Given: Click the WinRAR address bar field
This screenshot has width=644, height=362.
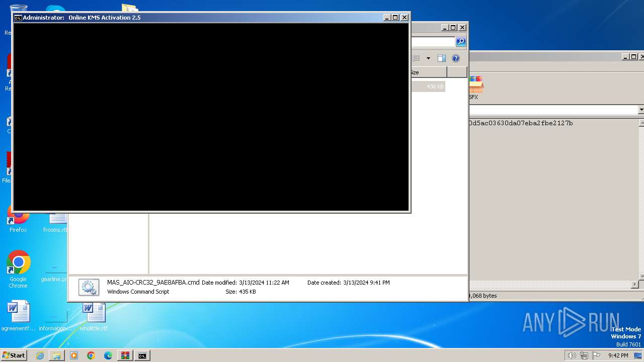Looking at the screenshot, I should point(553,110).
